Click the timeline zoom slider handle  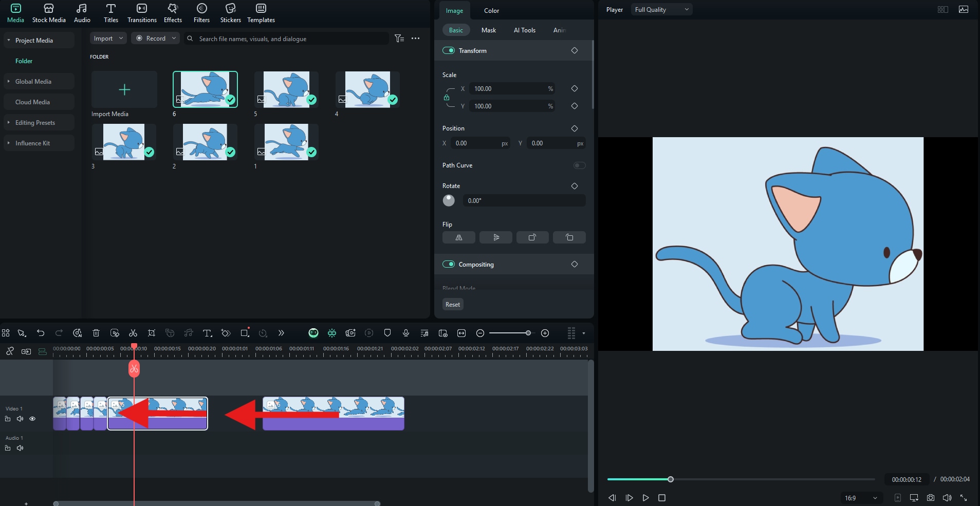(528, 333)
